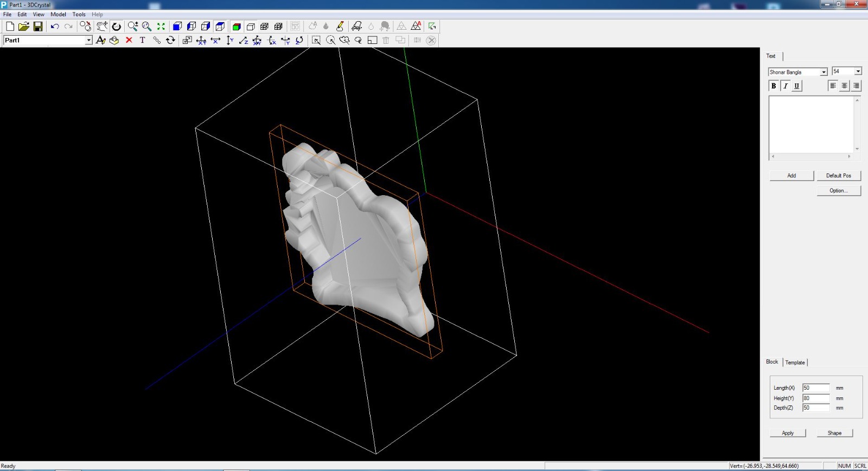Set text alignment to right
868x471 pixels.
tap(856, 86)
